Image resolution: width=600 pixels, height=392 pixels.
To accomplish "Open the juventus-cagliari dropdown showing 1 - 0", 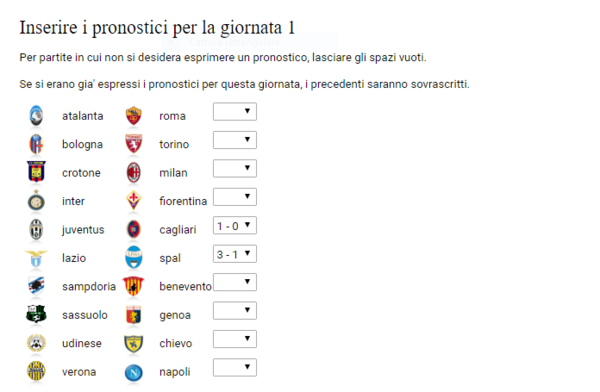I will [235, 225].
